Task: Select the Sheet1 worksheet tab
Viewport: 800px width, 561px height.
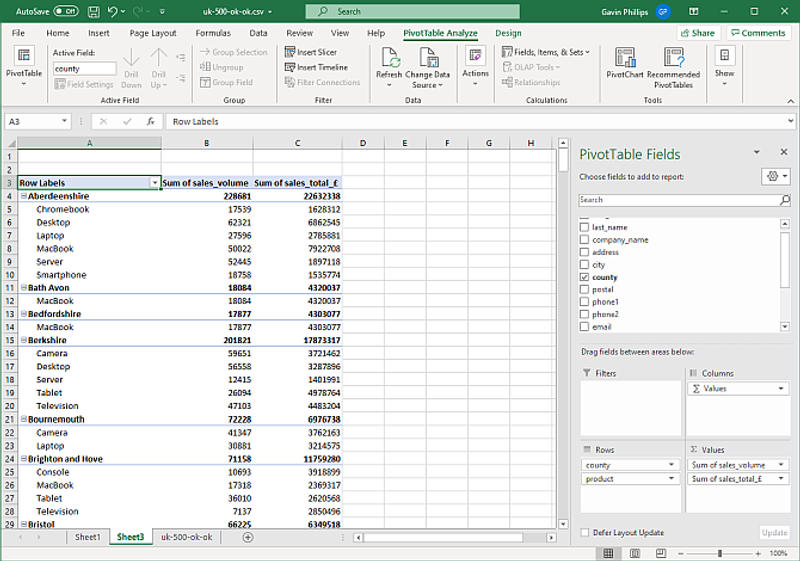Action: (x=87, y=537)
